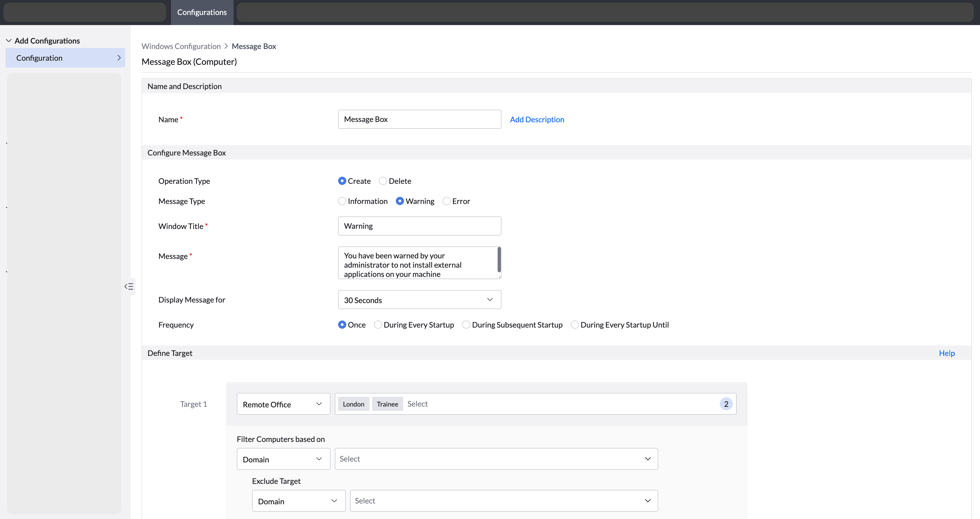The width and height of the screenshot is (980, 519).
Task: Click the Trainee target tag
Action: click(387, 404)
